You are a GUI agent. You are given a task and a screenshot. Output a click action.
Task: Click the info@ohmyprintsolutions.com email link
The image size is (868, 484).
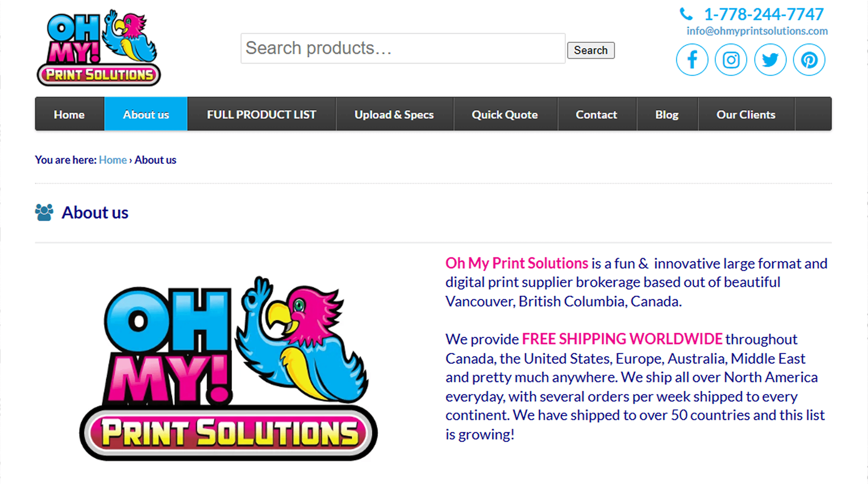[757, 31]
